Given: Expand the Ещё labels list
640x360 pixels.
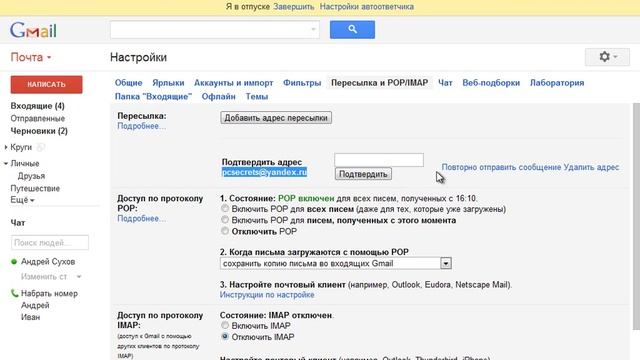Looking at the screenshot, I should point(22,200).
